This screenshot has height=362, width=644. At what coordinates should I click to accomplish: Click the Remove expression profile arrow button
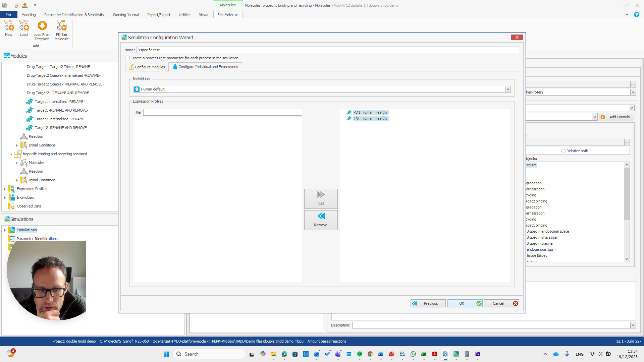click(321, 220)
